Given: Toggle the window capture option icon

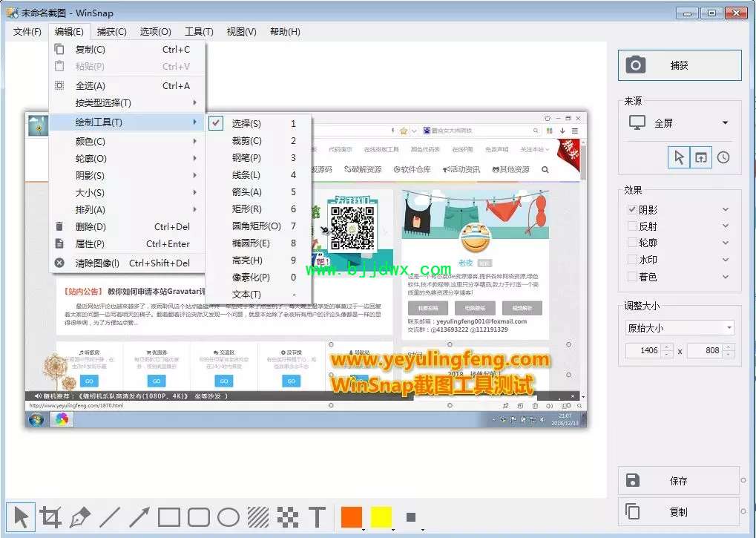Looking at the screenshot, I should (700, 157).
